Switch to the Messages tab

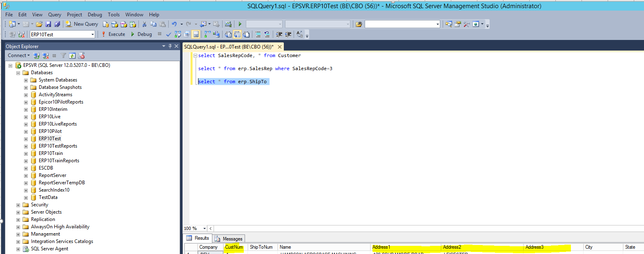point(229,239)
